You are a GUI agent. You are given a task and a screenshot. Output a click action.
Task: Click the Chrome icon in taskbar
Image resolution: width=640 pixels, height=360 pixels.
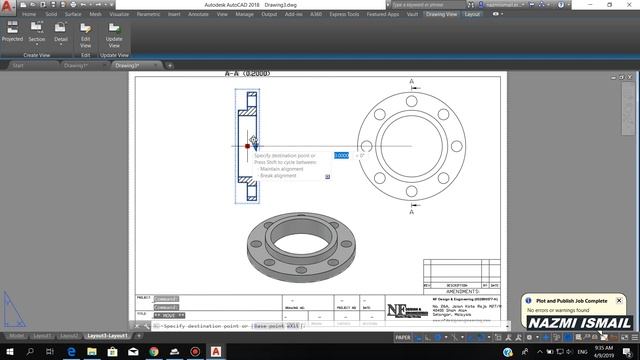coord(154,351)
